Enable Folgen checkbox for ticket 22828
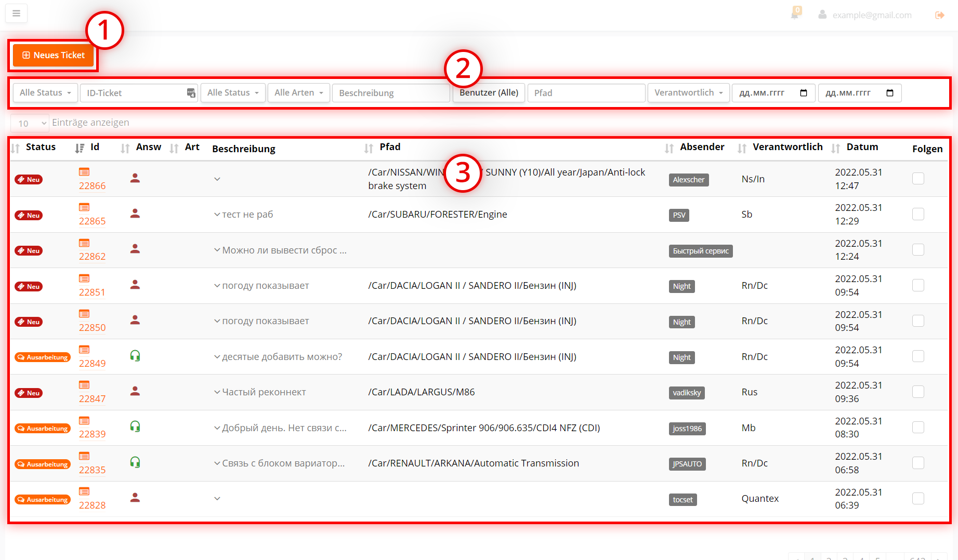This screenshot has width=958, height=560. pyautogui.click(x=918, y=499)
